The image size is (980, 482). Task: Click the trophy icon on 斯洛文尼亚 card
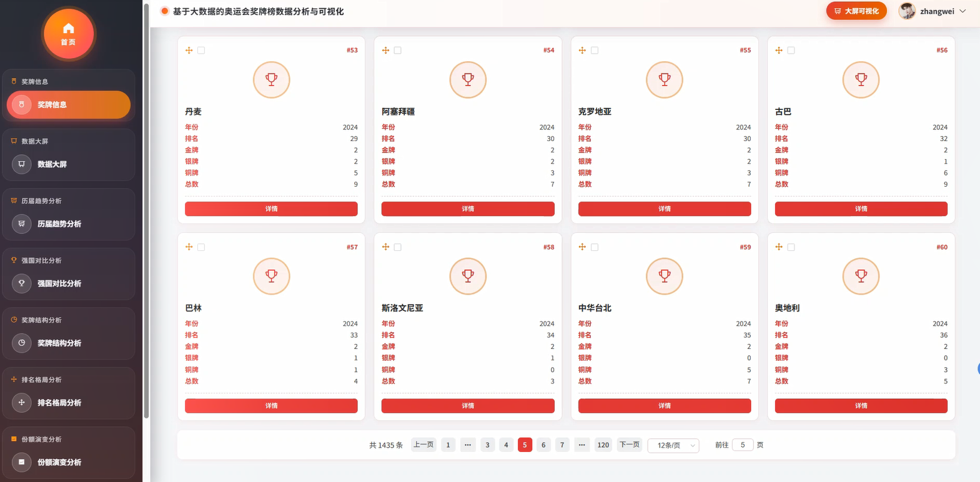tap(468, 276)
